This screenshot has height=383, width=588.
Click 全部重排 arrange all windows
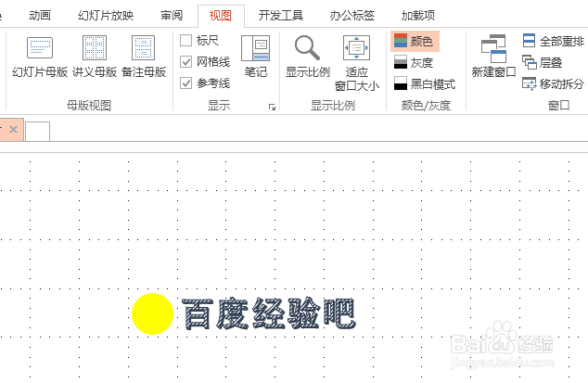553,41
